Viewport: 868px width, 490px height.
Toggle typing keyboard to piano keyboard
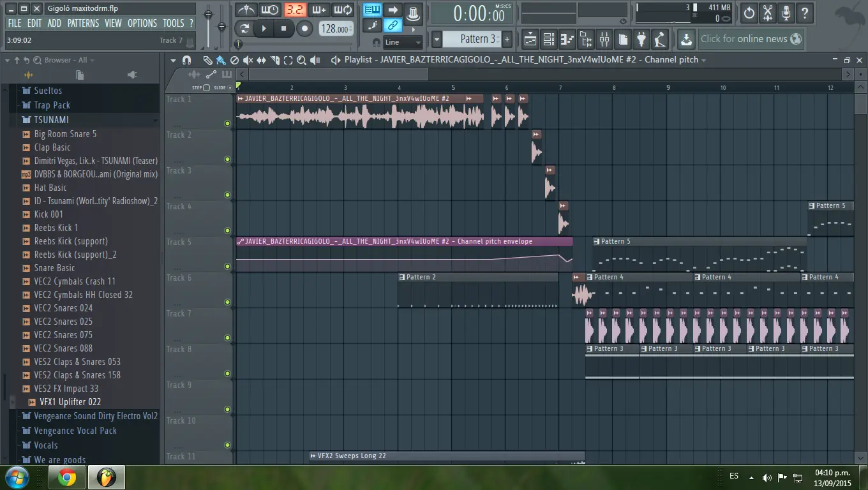(372, 10)
